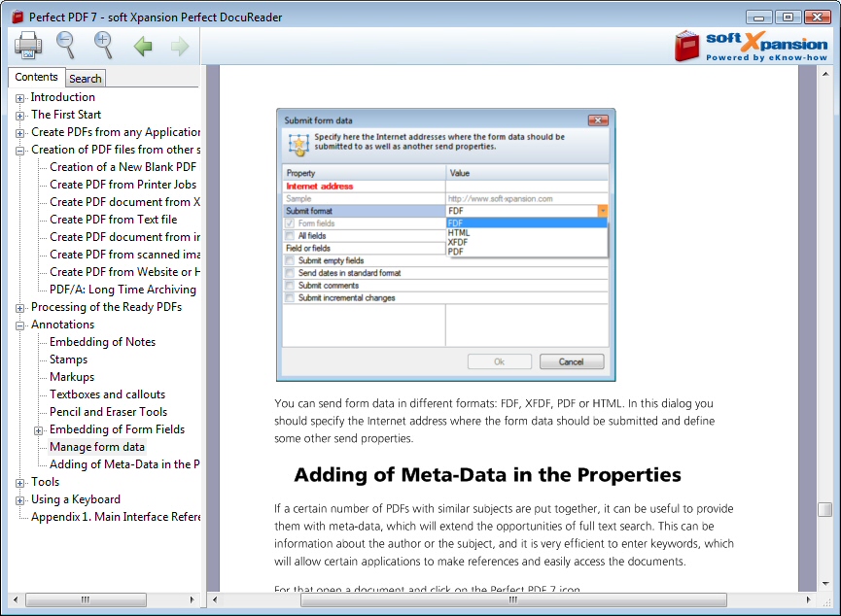Go back with the green left arrow

143,46
